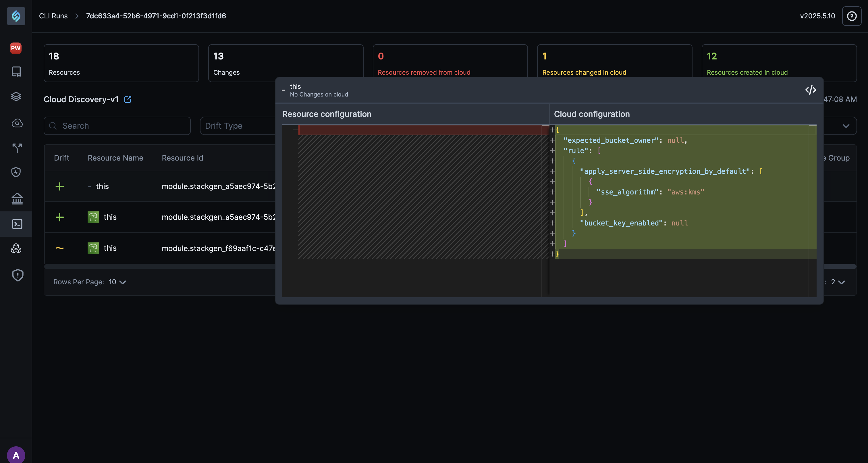868x463 pixels.
Task: Open the Cloud Discovery-v1 title
Action: [81, 99]
